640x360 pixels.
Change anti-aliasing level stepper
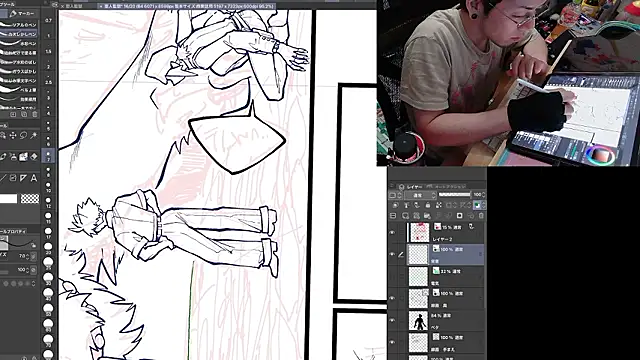[34, 283]
